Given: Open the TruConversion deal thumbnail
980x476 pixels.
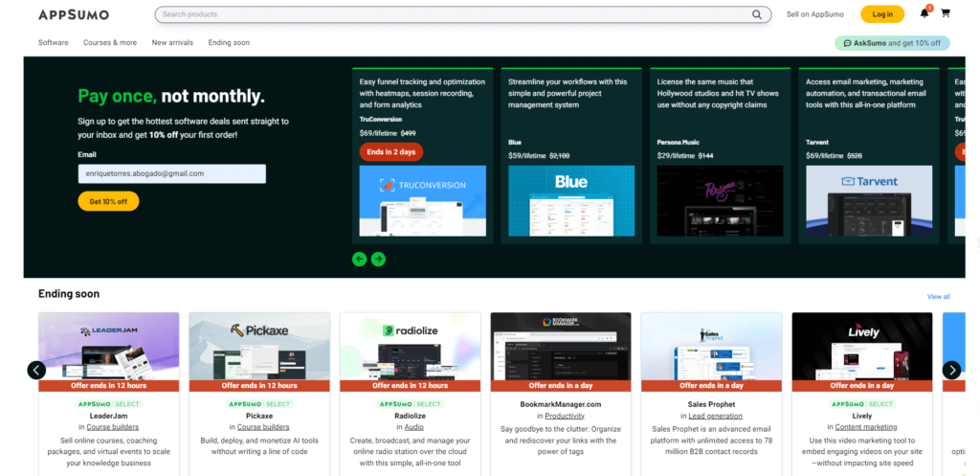Looking at the screenshot, I should [x=422, y=201].
